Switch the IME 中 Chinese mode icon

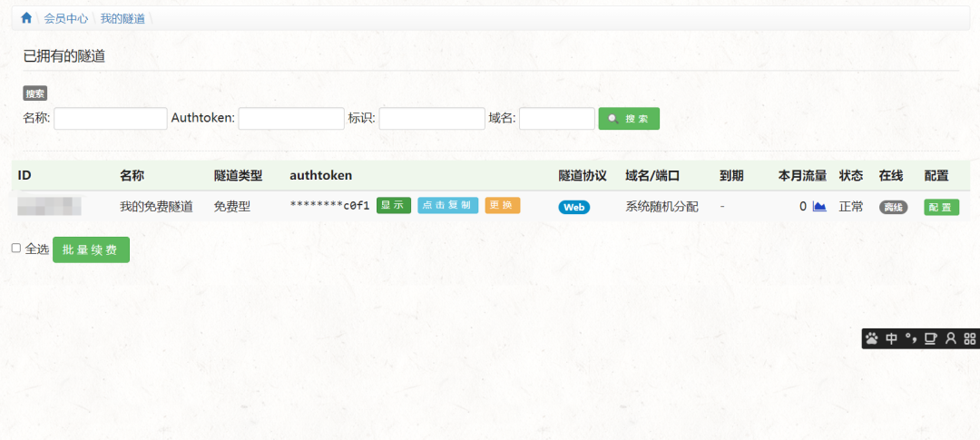tap(891, 338)
